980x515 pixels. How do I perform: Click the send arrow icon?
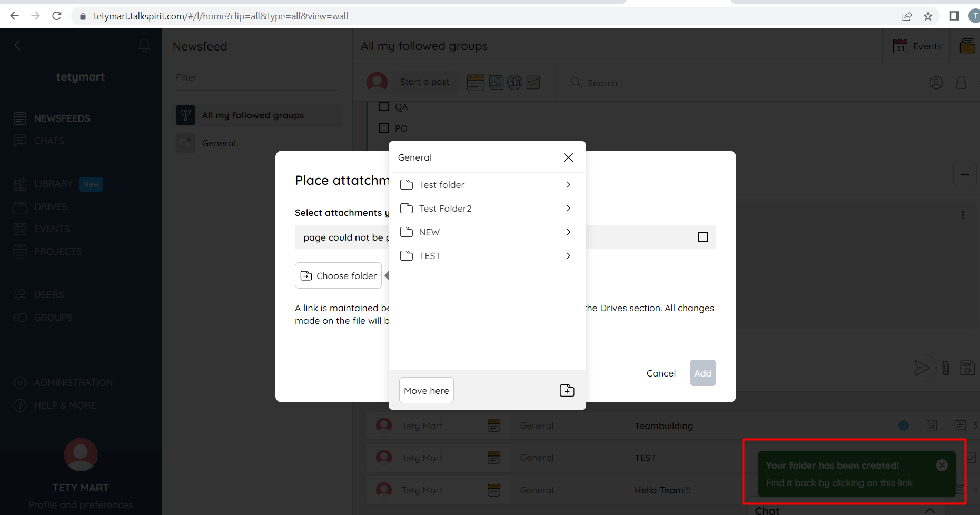click(x=922, y=368)
